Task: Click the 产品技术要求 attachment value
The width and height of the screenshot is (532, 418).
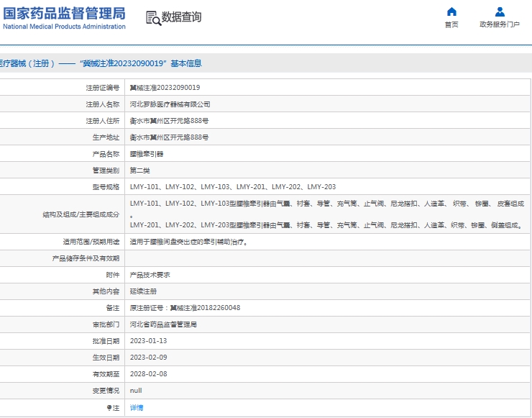Action: [150, 275]
